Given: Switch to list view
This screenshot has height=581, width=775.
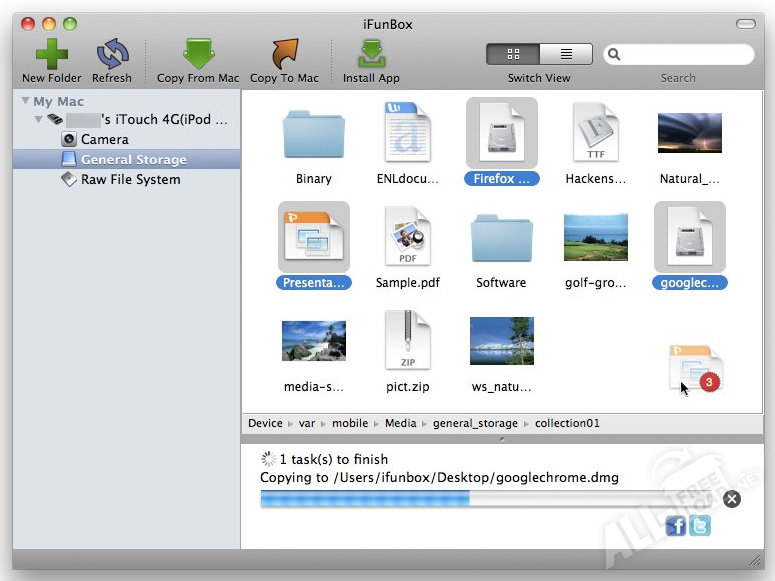Looking at the screenshot, I should point(566,54).
